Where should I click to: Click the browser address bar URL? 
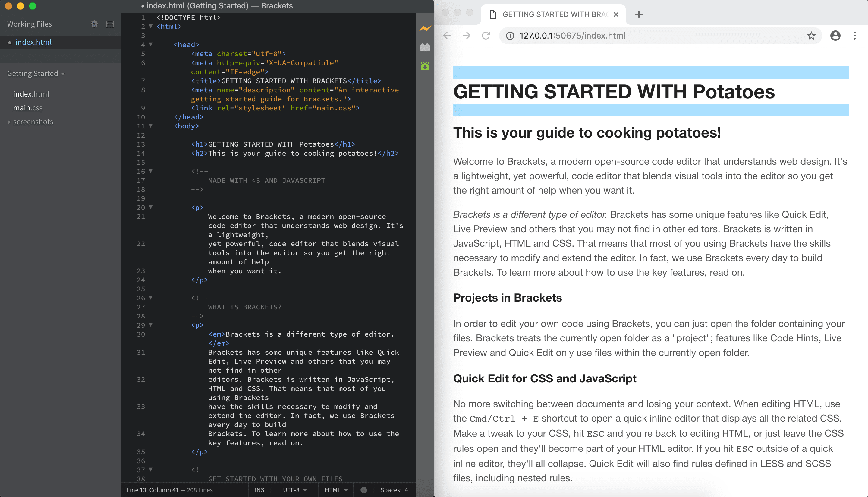pos(572,36)
